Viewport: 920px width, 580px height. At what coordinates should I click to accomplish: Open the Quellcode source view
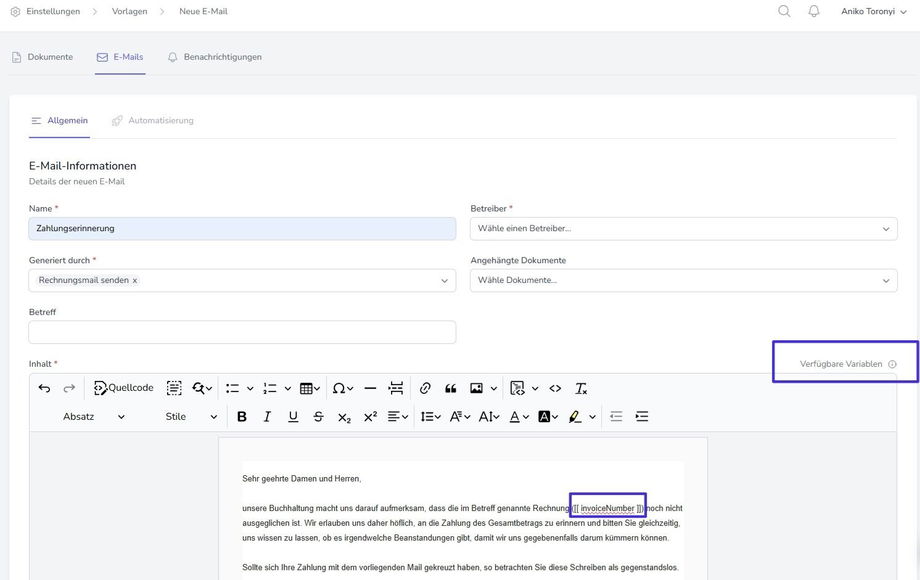coord(124,388)
